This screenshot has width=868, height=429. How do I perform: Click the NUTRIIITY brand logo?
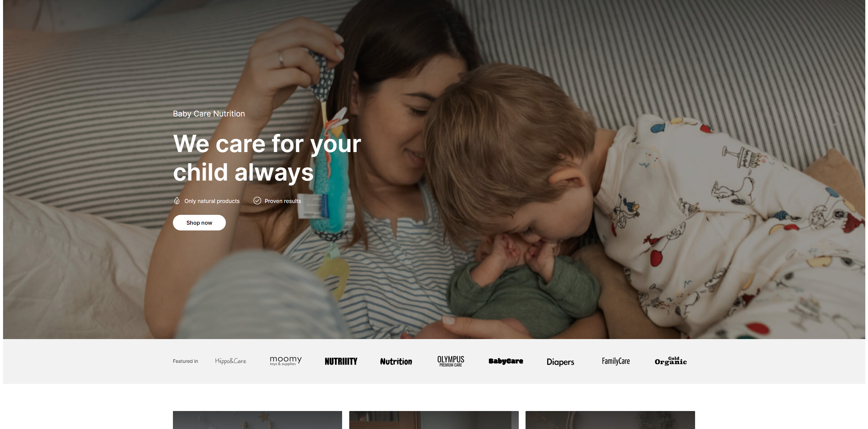341,361
